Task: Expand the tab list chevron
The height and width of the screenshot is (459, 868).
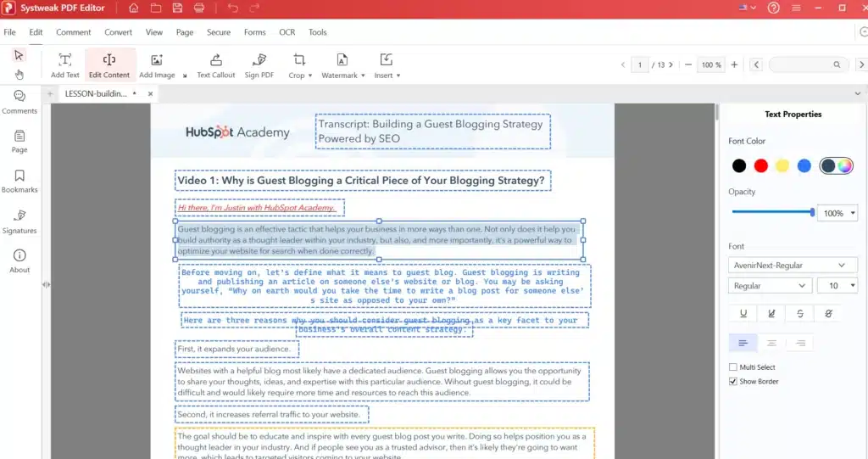Action: (858, 93)
